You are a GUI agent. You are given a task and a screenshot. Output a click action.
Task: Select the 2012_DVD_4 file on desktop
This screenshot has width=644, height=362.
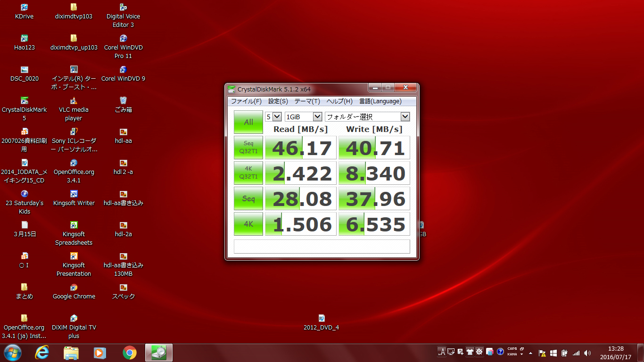321,323
